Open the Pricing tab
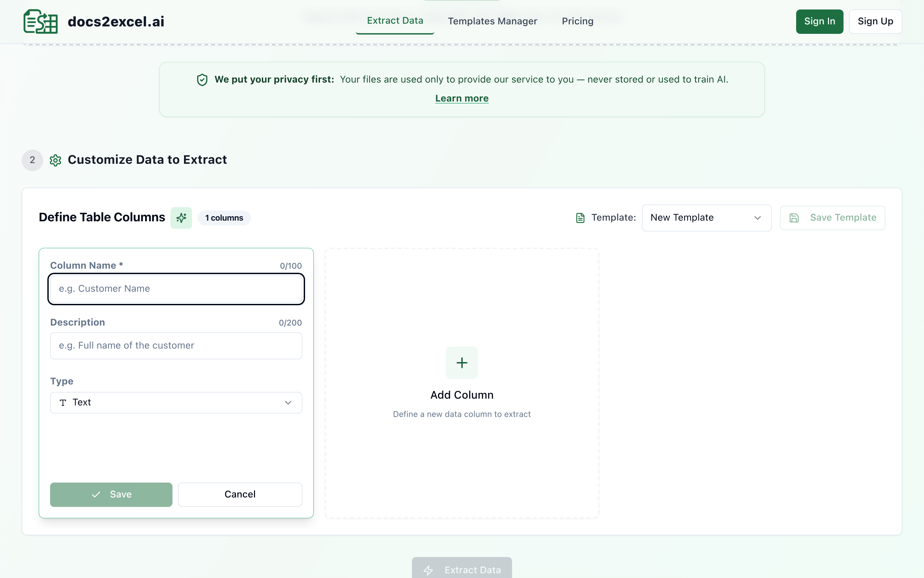This screenshot has width=924, height=578. pos(577,21)
